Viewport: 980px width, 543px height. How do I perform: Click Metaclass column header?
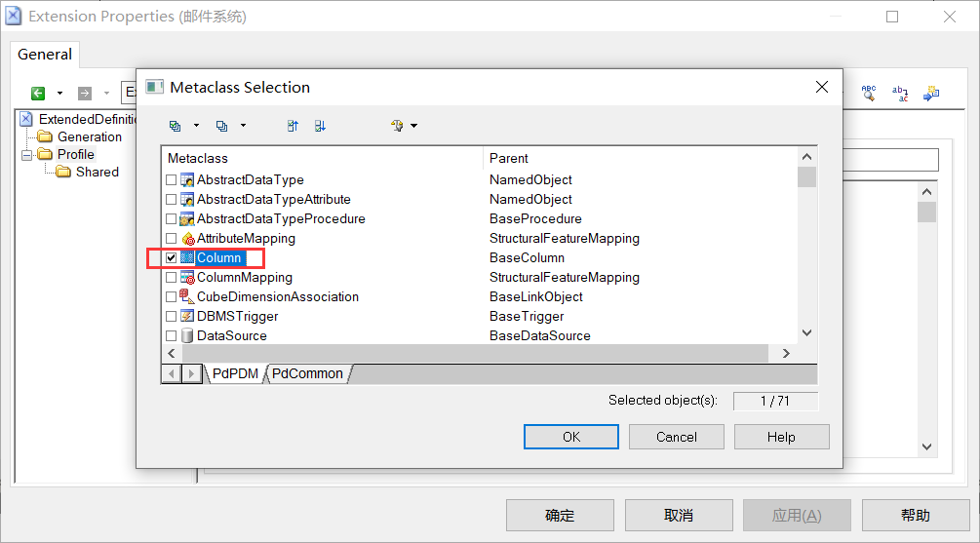[x=323, y=158]
